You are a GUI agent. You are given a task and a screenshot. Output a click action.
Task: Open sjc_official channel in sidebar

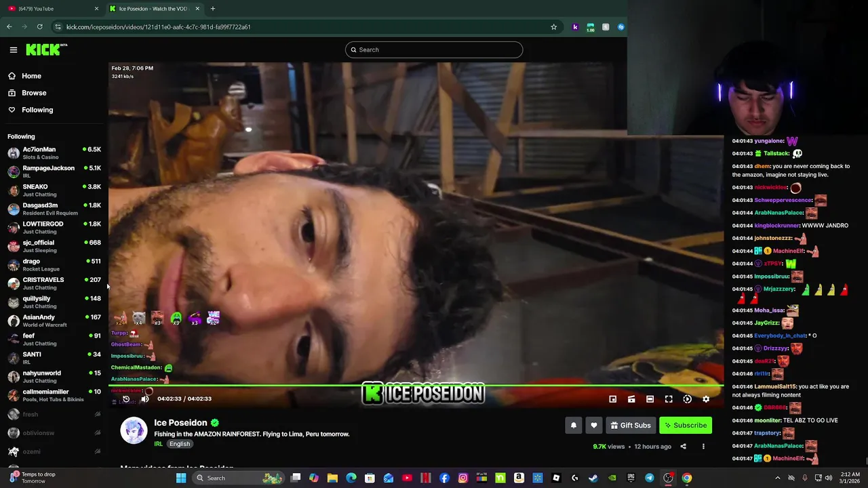54,246
